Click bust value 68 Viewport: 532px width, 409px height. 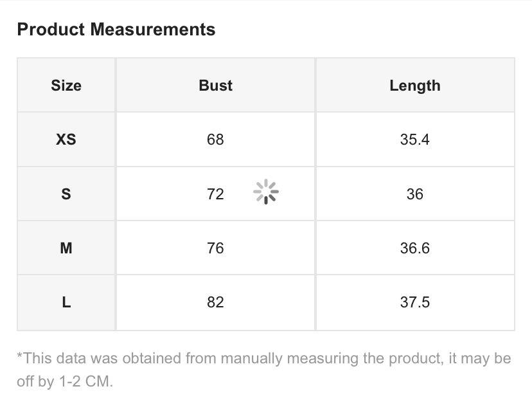[x=215, y=140]
